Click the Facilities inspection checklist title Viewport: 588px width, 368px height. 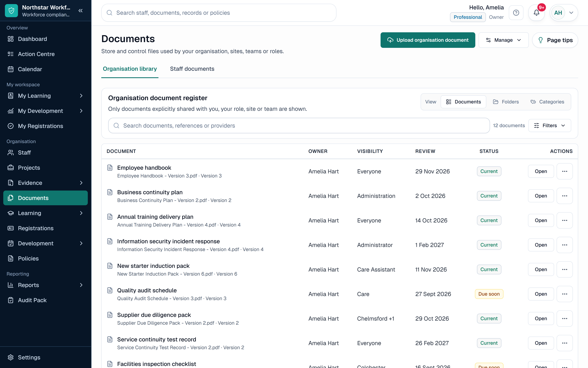coord(156,364)
